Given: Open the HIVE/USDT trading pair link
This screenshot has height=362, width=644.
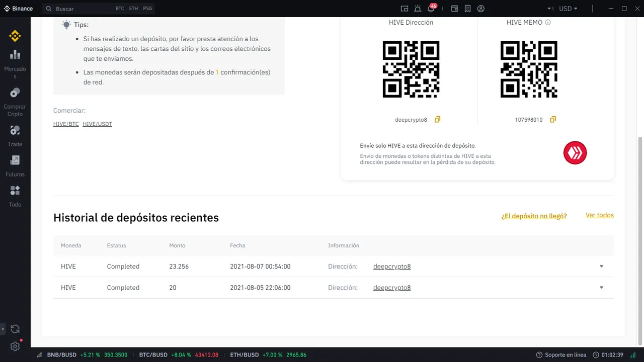Looking at the screenshot, I should (x=97, y=124).
